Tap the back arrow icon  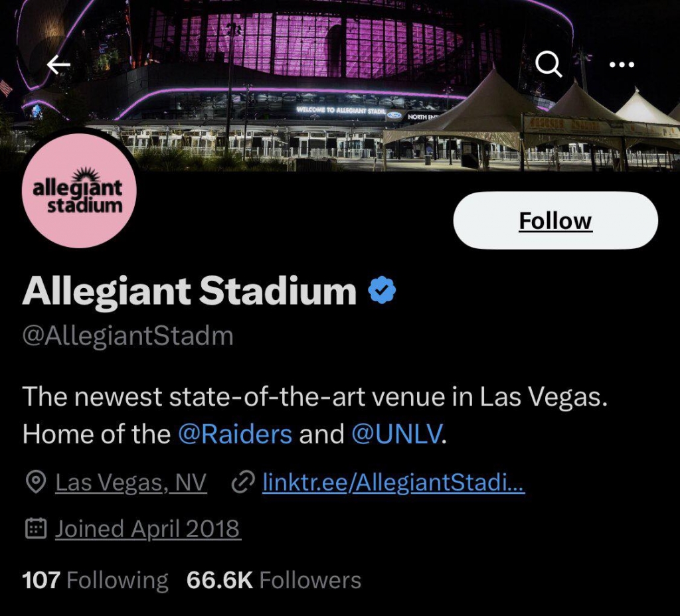[58, 64]
